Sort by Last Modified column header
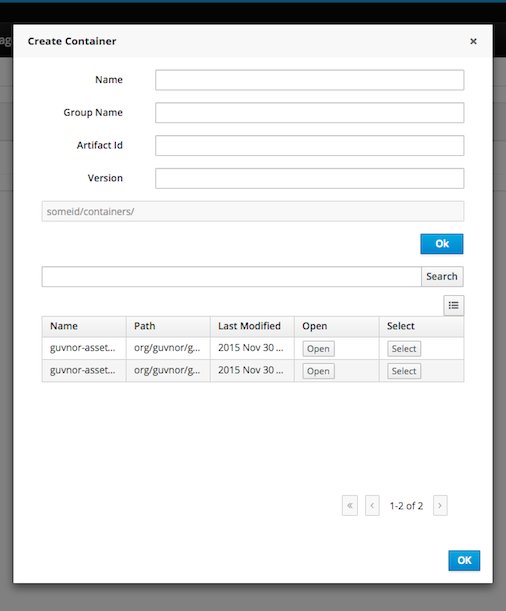506x611 pixels. 252,326
